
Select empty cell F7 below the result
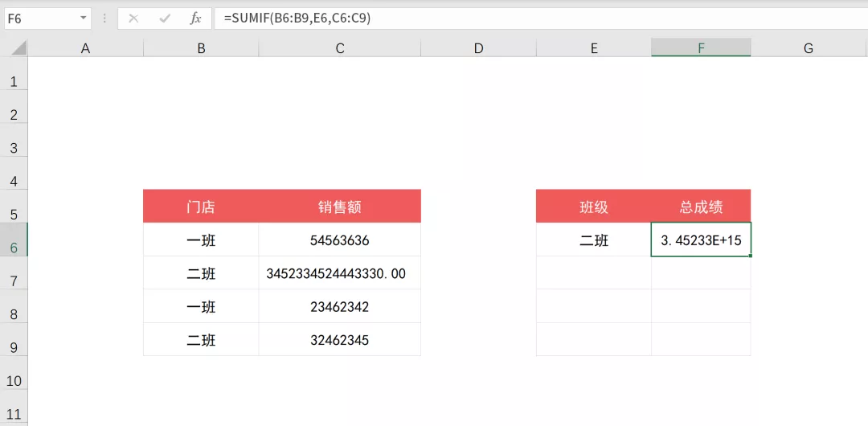[x=702, y=272]
